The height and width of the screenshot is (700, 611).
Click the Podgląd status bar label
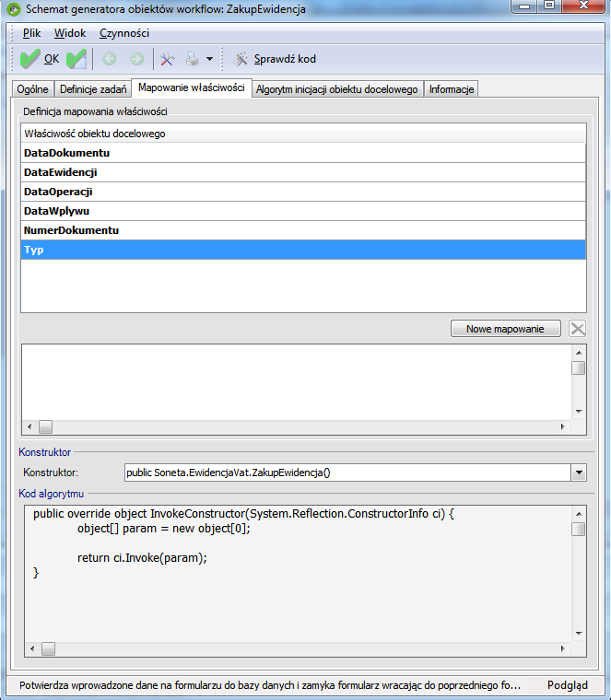coord(568,685)
